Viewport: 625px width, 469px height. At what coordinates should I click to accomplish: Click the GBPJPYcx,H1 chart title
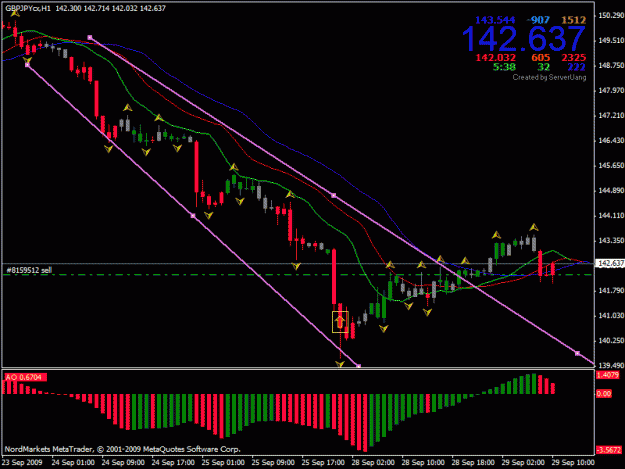tap(28, 8)
